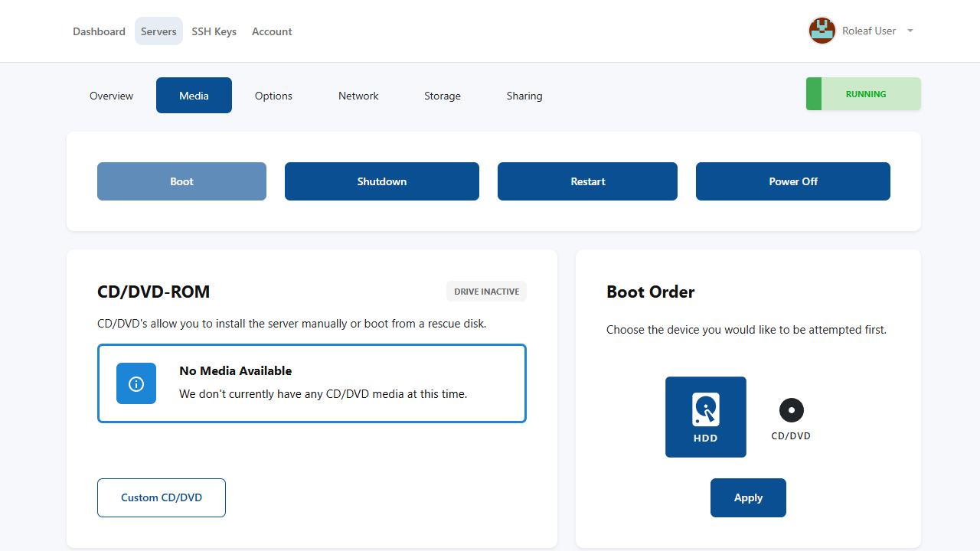Viewport: 980px width, 551px height.
Task: Switch to the Sharing tab
Action: pos(524,96)
